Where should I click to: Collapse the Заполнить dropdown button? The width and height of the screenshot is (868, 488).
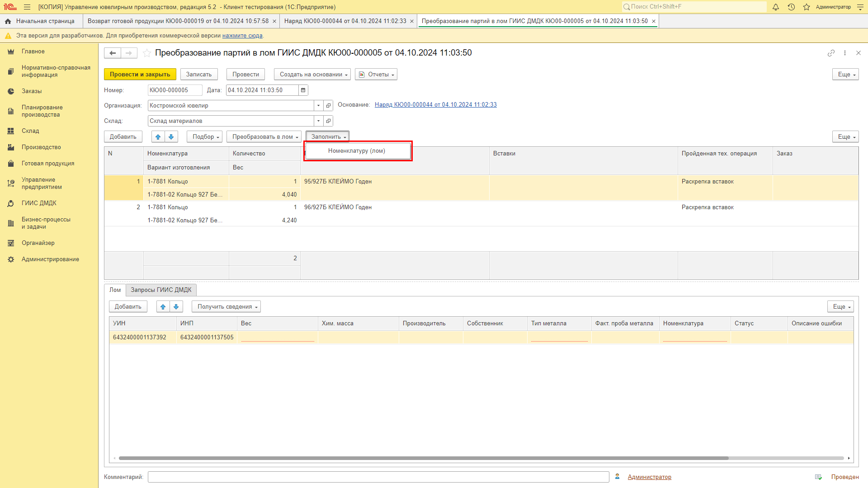point(327,137)
